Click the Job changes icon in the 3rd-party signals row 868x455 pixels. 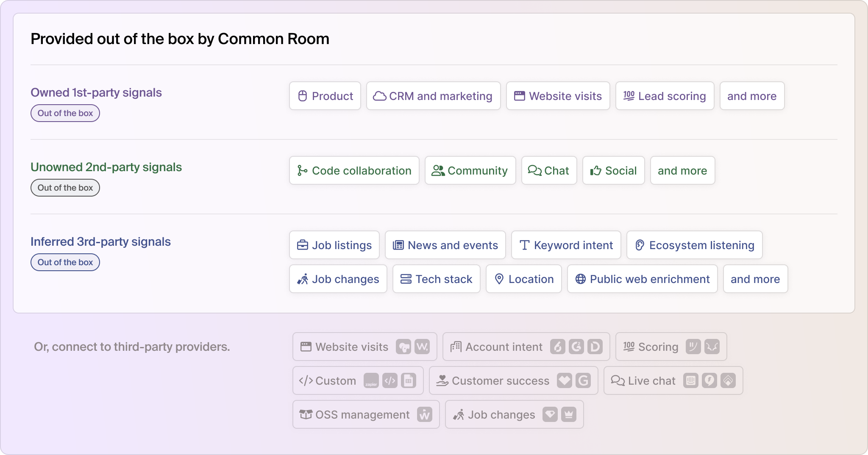click(303, 279)
